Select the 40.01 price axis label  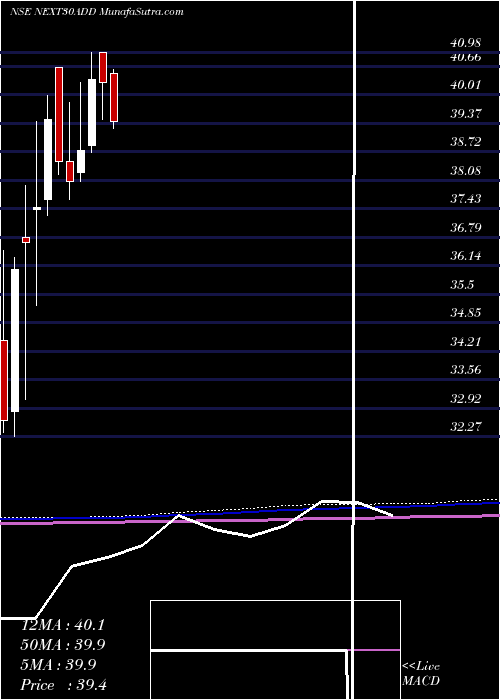pos(466,85)
